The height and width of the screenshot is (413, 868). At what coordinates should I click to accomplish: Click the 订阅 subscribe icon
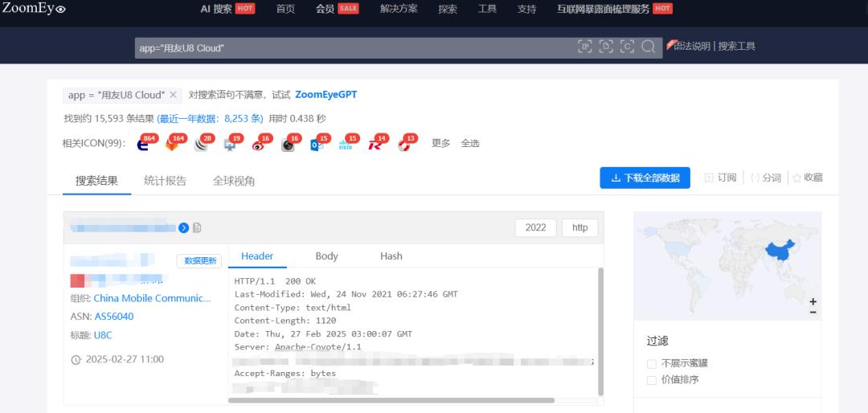click(709, 178)
